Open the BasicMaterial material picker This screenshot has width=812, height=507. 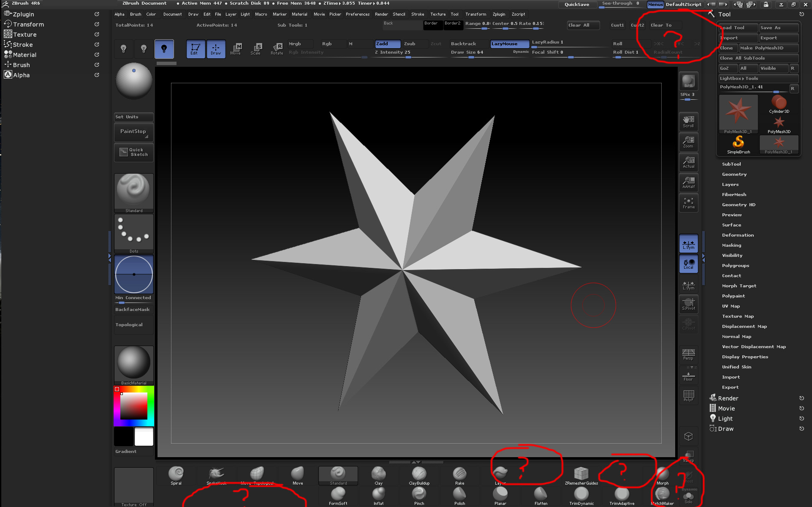click(134, 365)
